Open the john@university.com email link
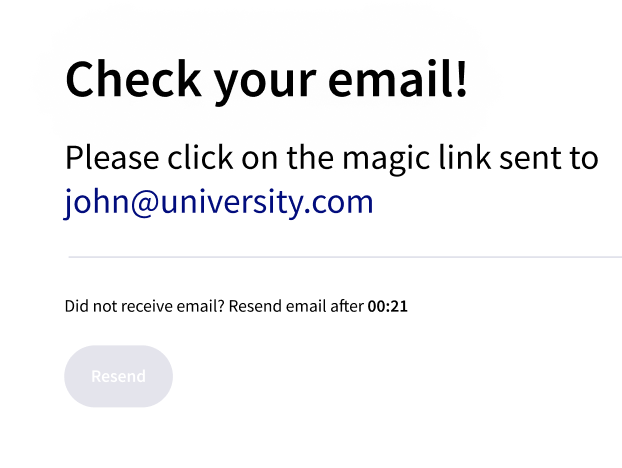622x468 pixels. point(218,202)
